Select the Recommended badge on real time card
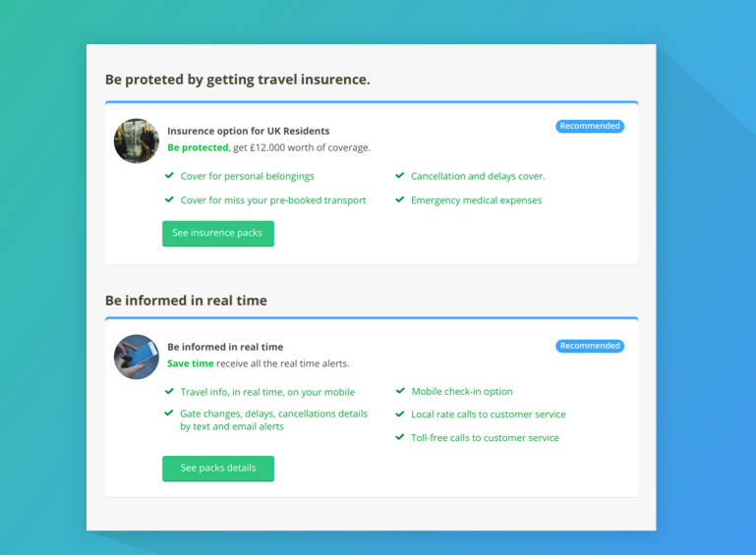 [x=590, y=346]
